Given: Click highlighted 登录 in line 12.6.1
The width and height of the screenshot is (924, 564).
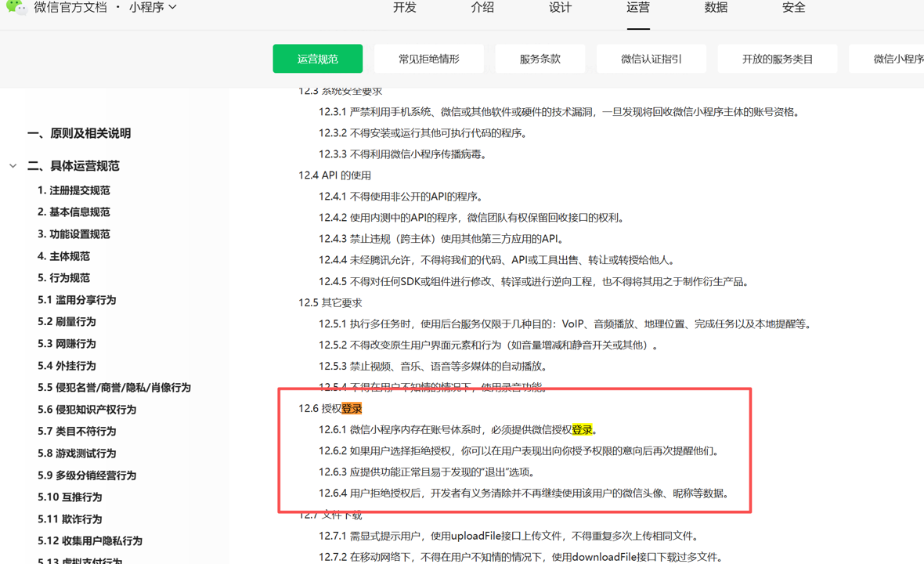Looking at the screenshot, I should pyautogui.click(x=583, y=429).
